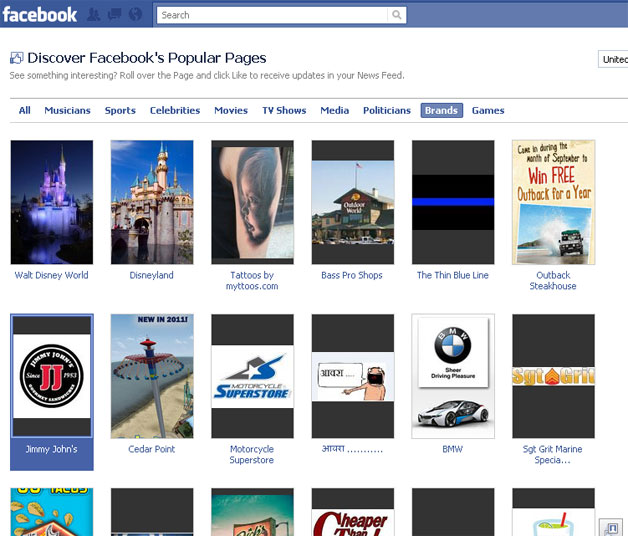The height and width of the screenshot is (536, 628).
Task: Click the facebook logo
Action: [x=40, y=15]
